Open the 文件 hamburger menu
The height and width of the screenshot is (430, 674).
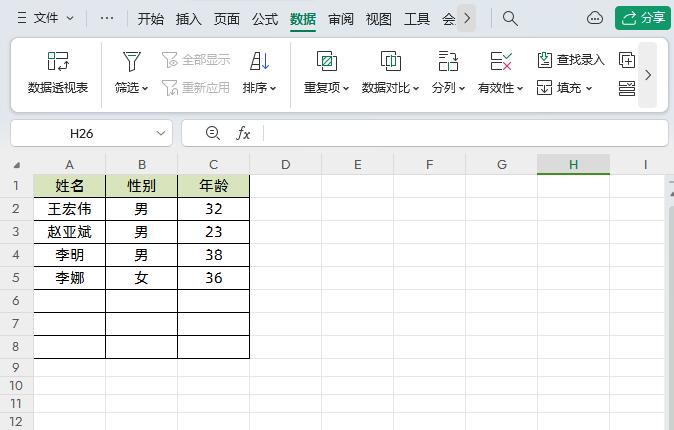tap(22, 18)
